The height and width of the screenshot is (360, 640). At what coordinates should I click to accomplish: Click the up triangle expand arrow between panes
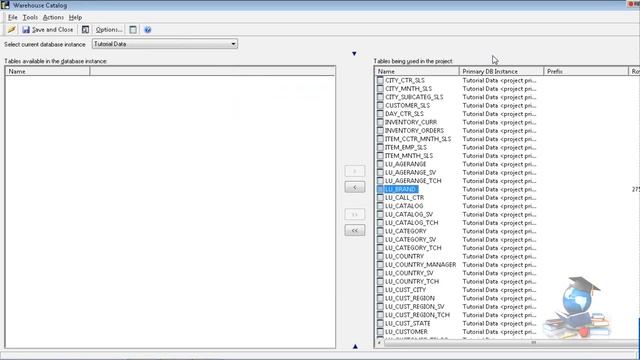pyautogui.click(x=355, y=346)
